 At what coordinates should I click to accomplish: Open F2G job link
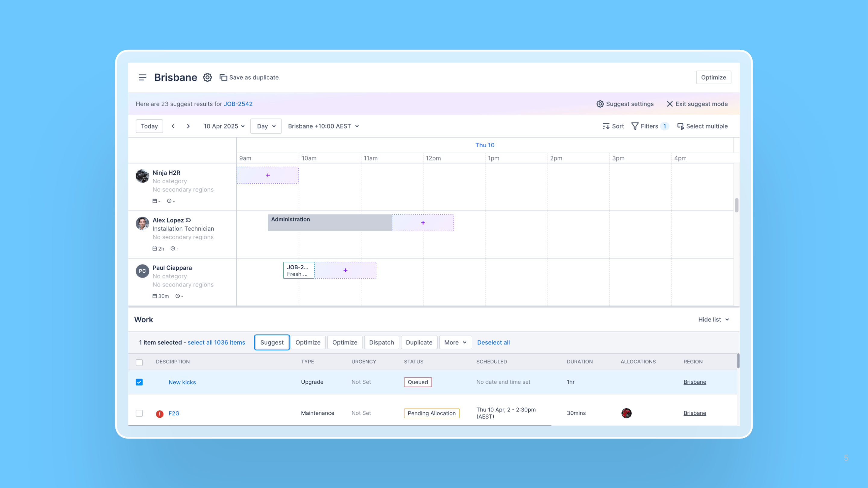tap(174, 413)
